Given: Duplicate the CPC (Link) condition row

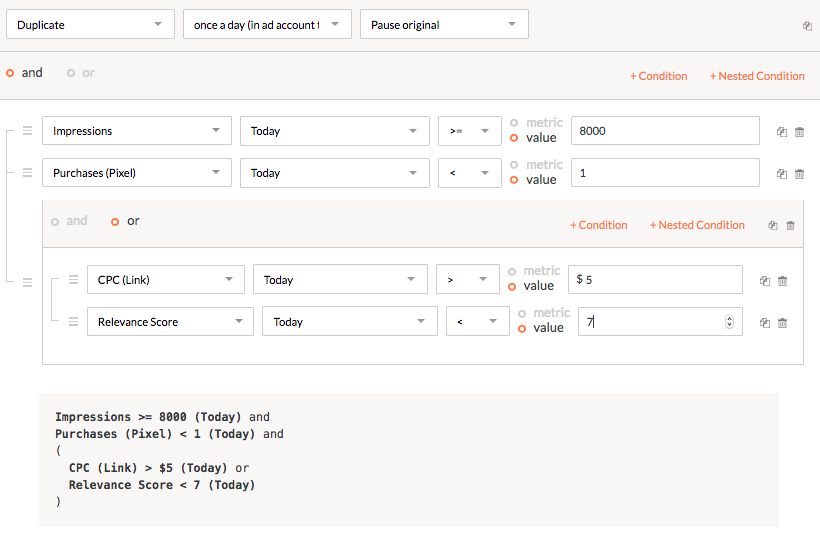Looking at the screenshot, I should [x=765, y=281].
